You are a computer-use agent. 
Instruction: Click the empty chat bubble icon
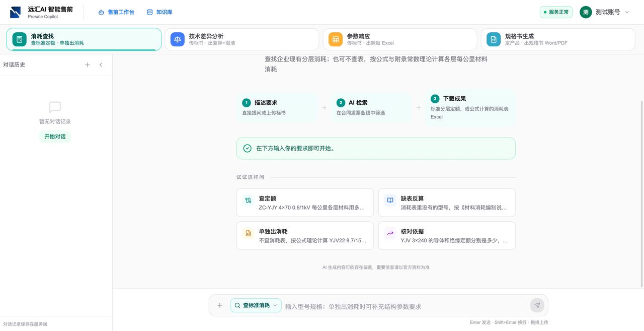[55, 107]
